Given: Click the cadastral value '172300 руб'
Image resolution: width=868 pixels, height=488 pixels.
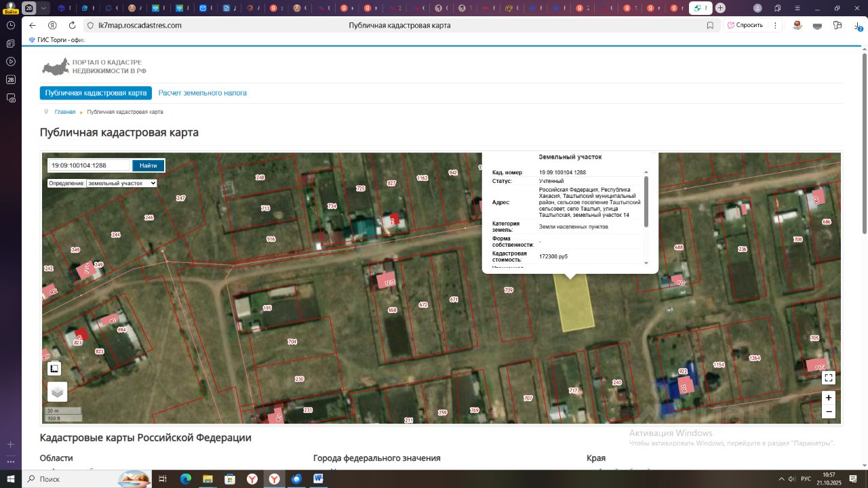Looking at the screenshot, I should pyautogui.click(x=553, y=257).
